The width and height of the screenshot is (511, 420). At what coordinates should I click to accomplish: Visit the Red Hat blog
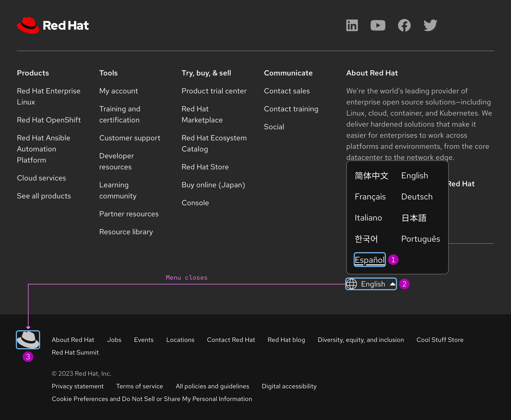pyautogui.click(x=286, y=340)
